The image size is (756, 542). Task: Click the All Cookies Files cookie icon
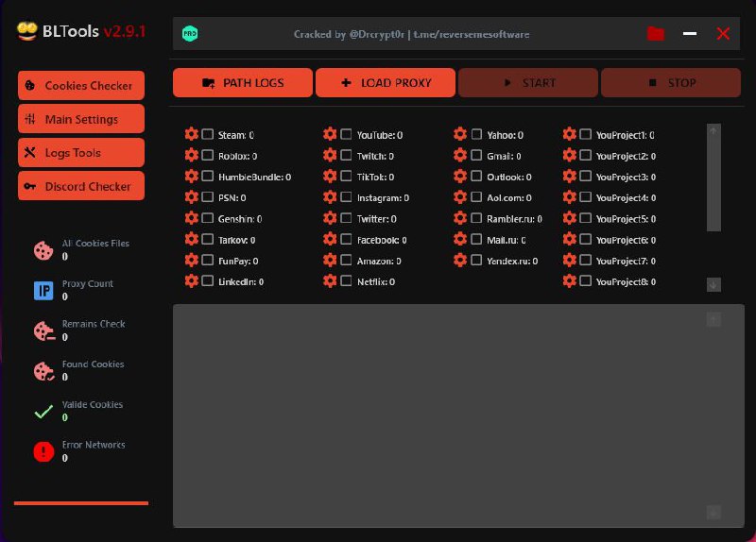[x=43, y=250]
